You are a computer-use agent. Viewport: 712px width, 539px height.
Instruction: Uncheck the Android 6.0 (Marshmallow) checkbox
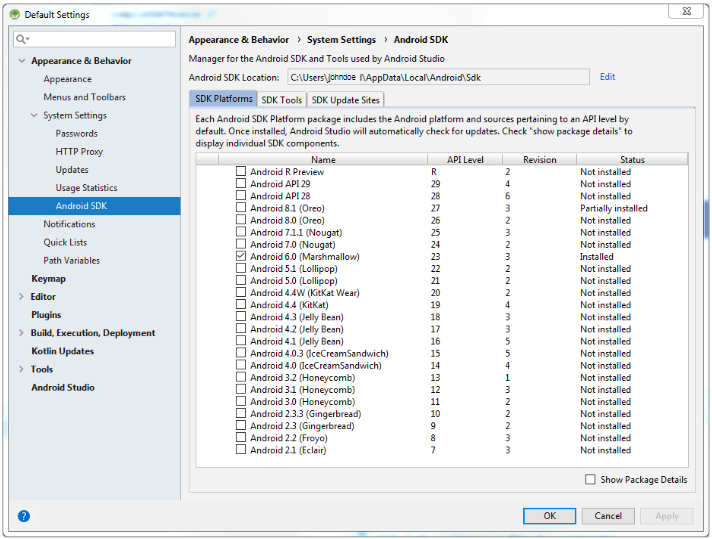tap(241, 256)
